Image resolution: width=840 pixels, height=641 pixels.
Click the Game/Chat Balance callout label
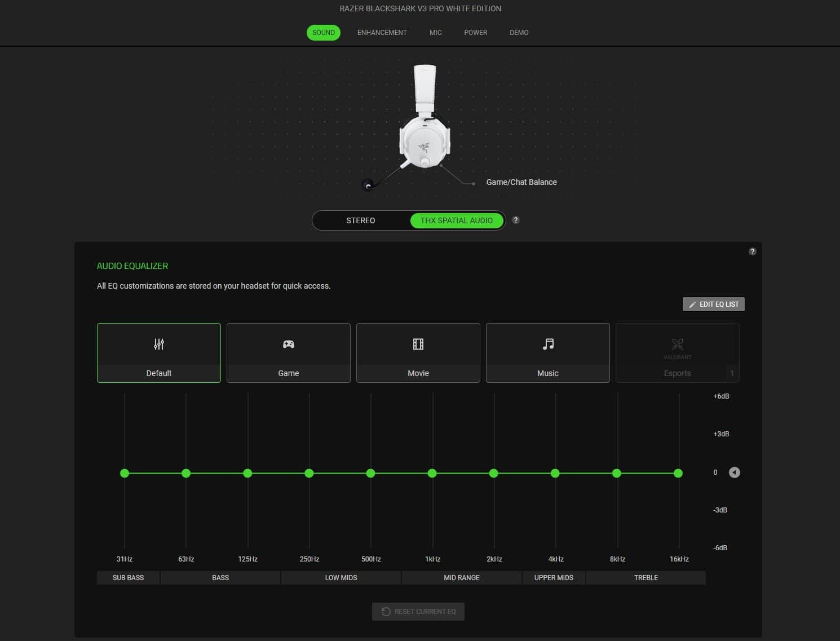[x=521, y=182]
